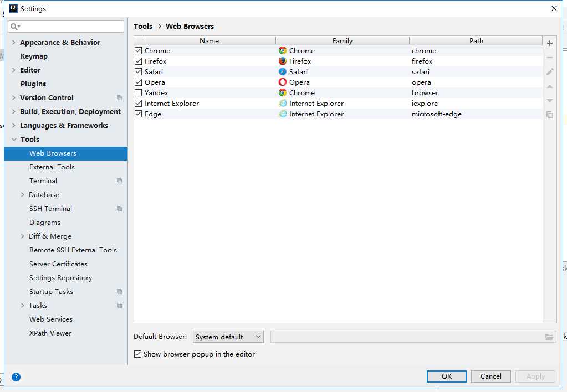Click the add browser plus icon

click(550, 43)
